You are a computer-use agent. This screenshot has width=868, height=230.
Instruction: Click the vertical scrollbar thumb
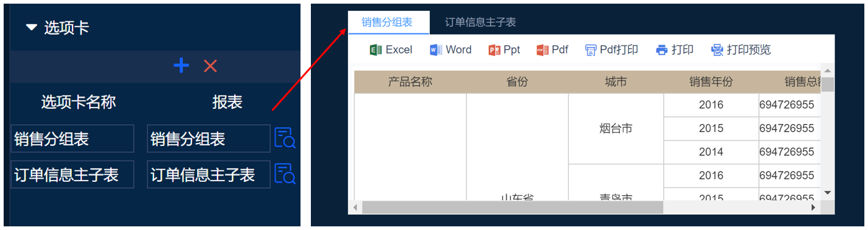click(x=828, y=85)
